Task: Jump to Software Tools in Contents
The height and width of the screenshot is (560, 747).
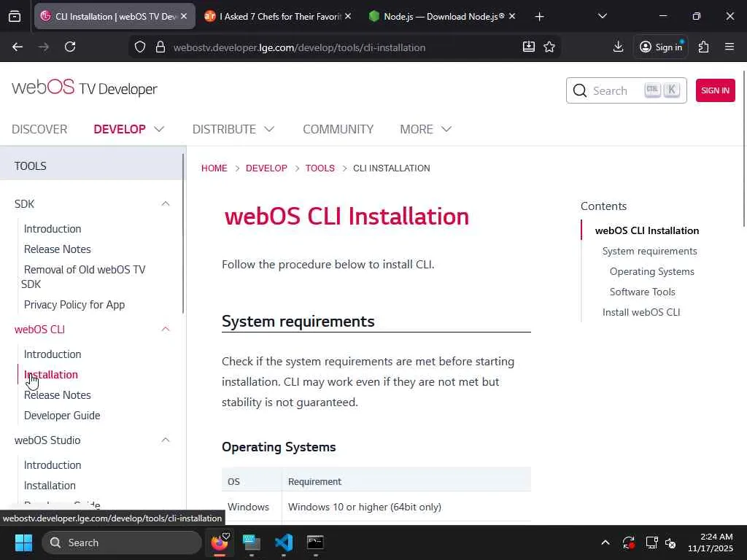Action: [642, 292]
